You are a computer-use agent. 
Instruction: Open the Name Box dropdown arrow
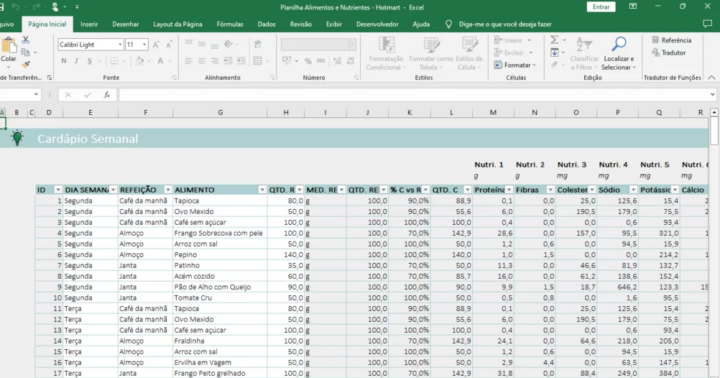(36, 95)
